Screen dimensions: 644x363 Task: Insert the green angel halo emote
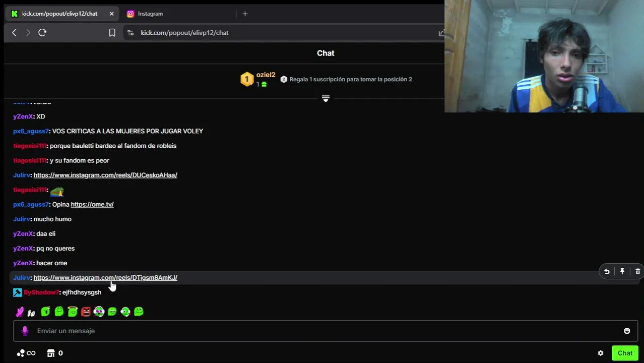point(73,312)
